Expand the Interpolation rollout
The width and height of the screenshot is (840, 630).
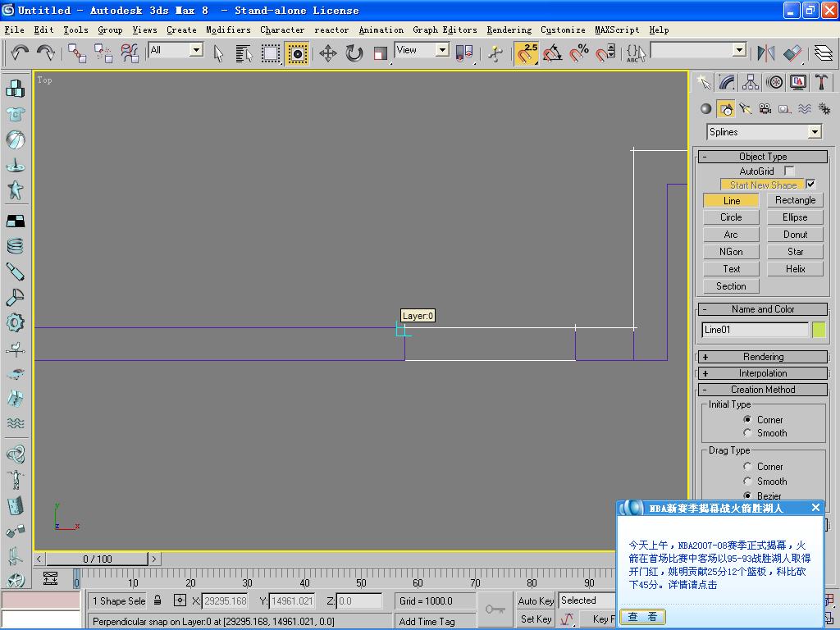click(763, 373)
